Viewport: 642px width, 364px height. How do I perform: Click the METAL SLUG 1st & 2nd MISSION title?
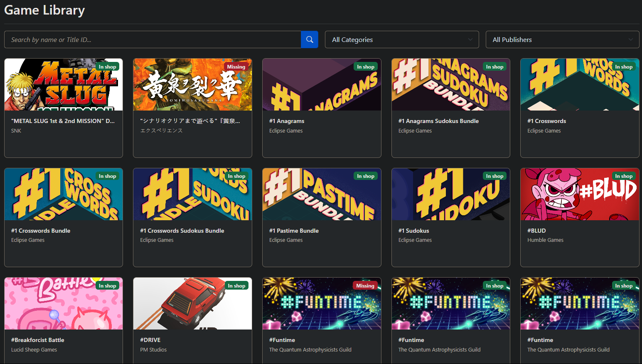click(x=63, y=121)
